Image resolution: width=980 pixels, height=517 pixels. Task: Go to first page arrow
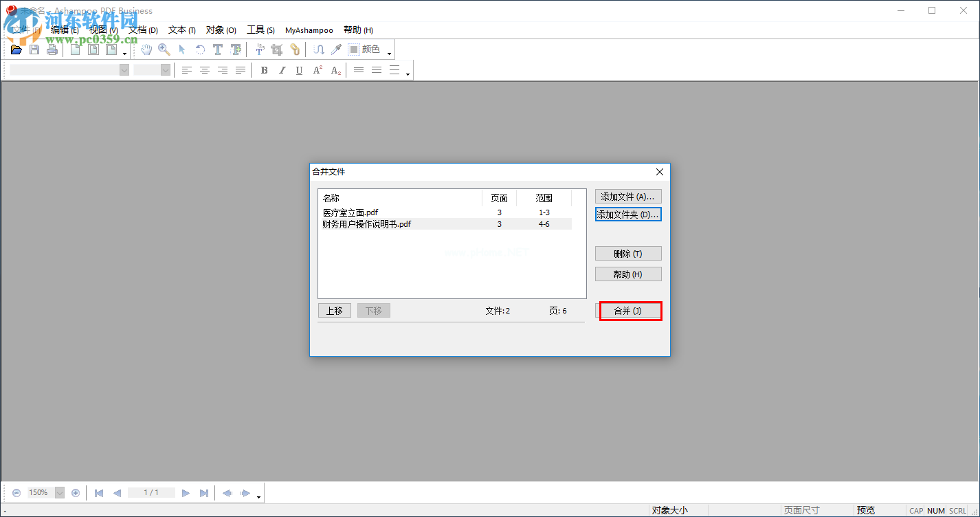pos(99,493)
